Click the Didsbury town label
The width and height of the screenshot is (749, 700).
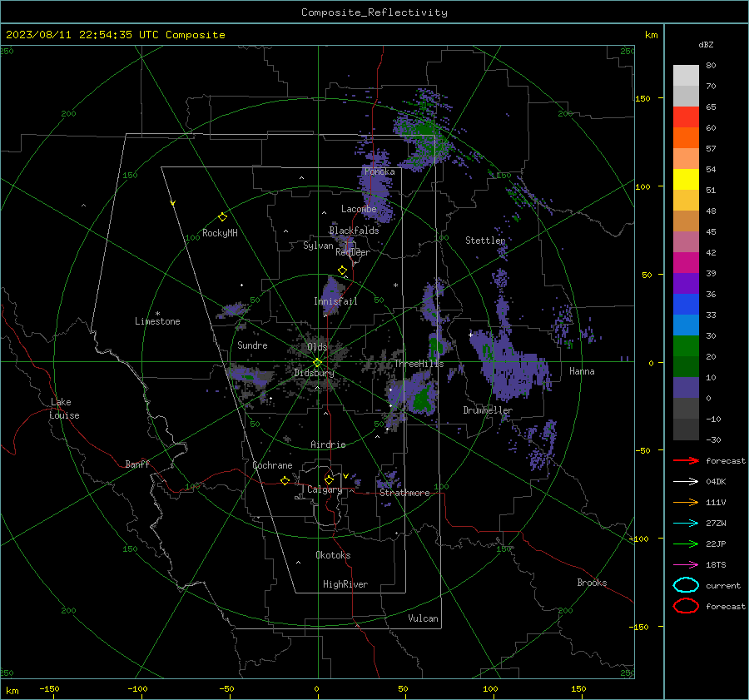314,373
